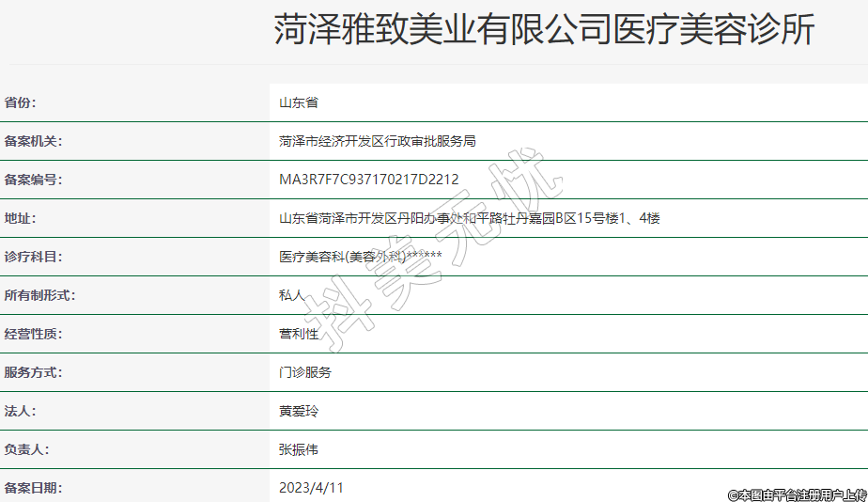Click the 门诊服务 service value

coord(305,372)
